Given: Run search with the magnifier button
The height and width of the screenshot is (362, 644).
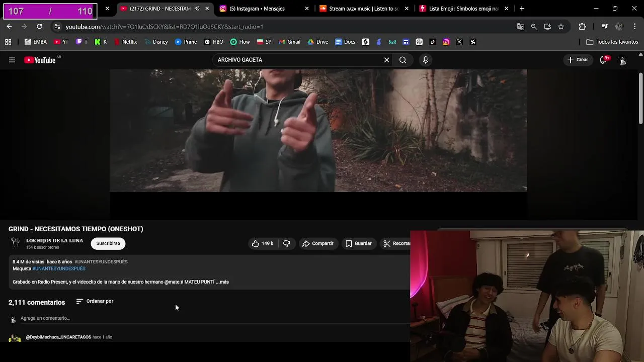Looking at the screenshot, I should pos(403,60).
